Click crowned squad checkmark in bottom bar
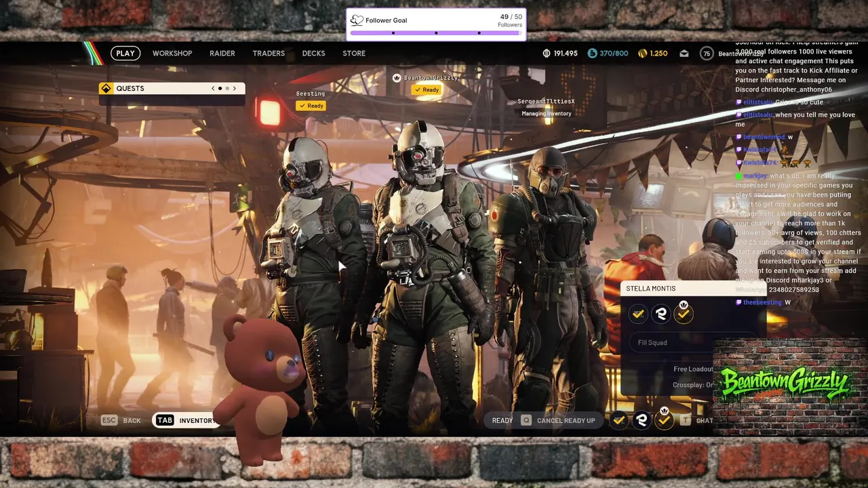This screenshot has height=488, width=868. [665, 420]
